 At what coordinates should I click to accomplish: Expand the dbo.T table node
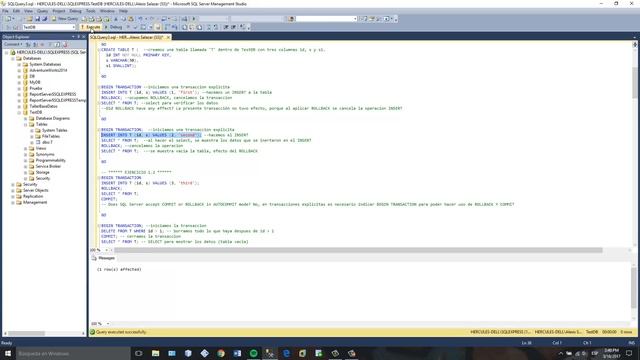[32, 142]
